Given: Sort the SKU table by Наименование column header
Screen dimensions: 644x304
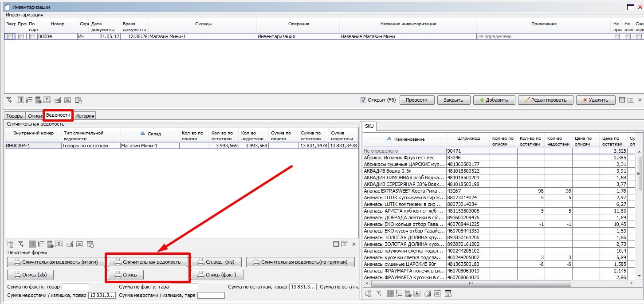Looking at the screenshot, I should point(409,139).
